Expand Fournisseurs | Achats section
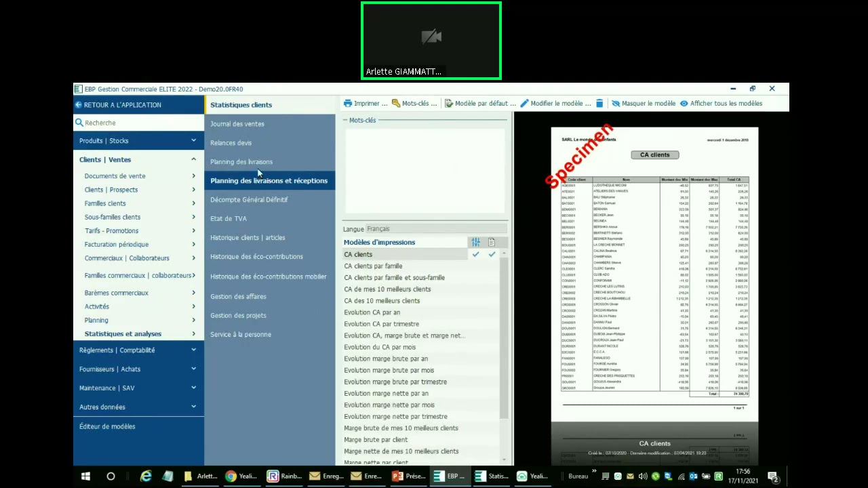The height and width of the screenshot is (488, 868). pos(193,369)
